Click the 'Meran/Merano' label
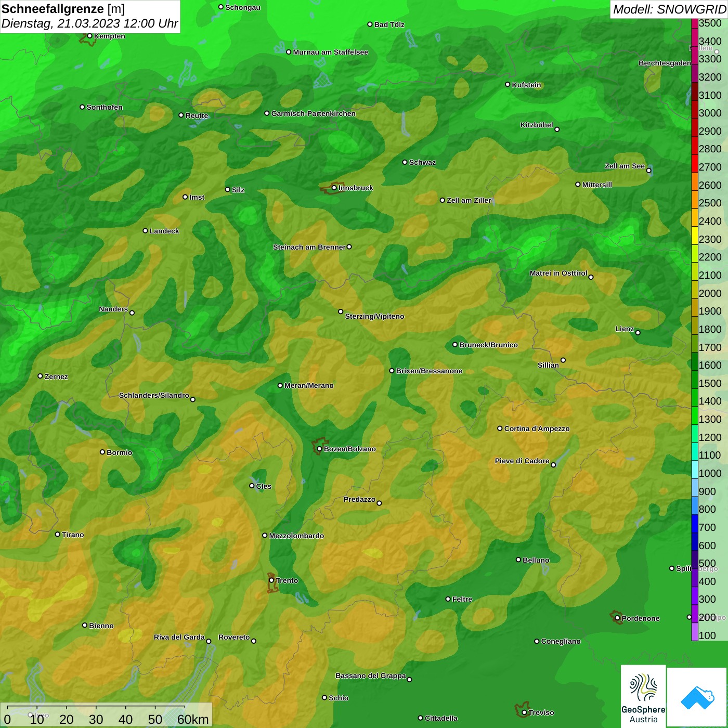 coord(309,385)
